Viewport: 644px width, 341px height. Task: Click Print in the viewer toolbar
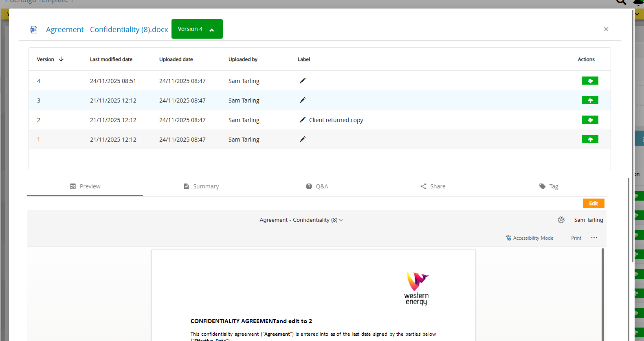576,238
